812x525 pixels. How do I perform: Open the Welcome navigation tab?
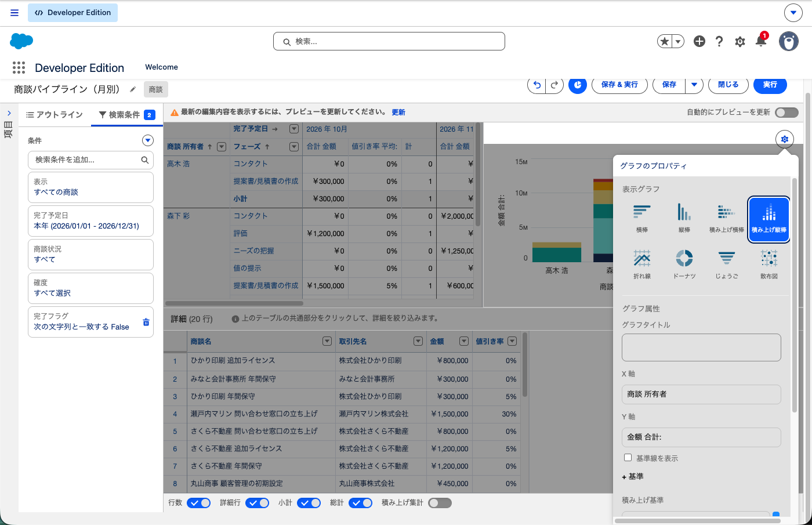click(161, 67)
